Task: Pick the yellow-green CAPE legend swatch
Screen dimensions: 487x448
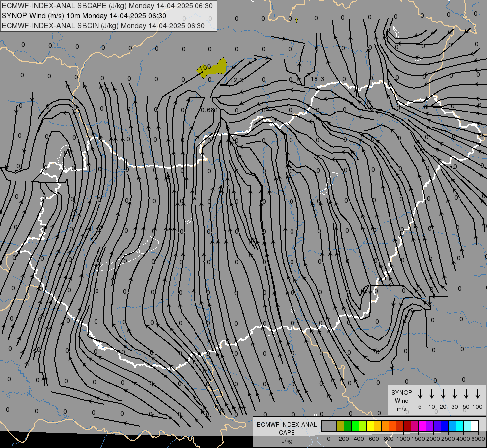Action: (363, 426)
